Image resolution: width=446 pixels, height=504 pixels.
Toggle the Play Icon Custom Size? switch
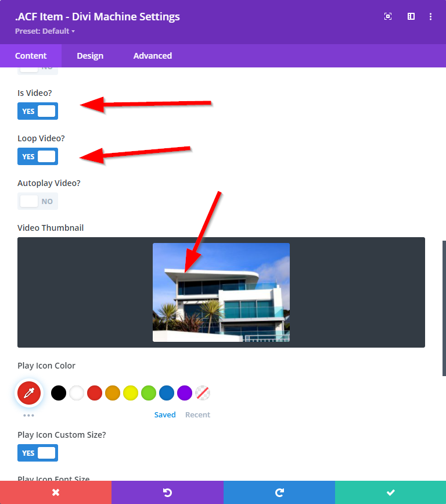click(38, 453)
